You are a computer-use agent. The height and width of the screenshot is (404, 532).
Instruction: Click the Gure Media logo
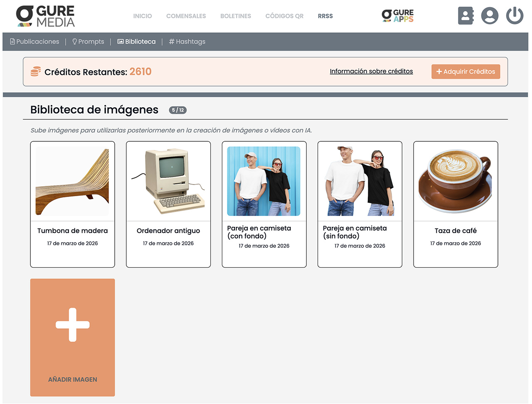[x=45, y=16]
